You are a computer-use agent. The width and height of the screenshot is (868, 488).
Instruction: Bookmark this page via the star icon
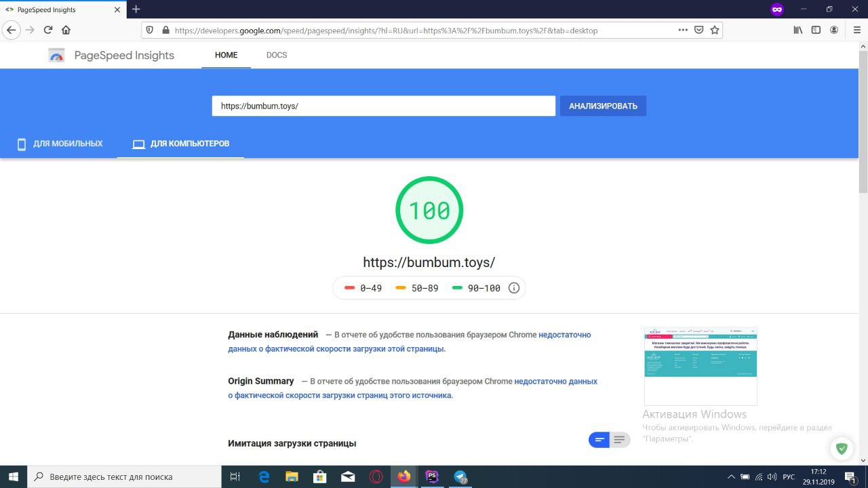[713, 30]
